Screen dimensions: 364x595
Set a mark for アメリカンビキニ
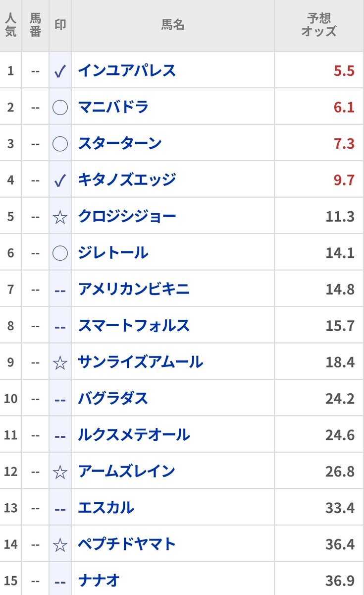[x=60, y=290]
